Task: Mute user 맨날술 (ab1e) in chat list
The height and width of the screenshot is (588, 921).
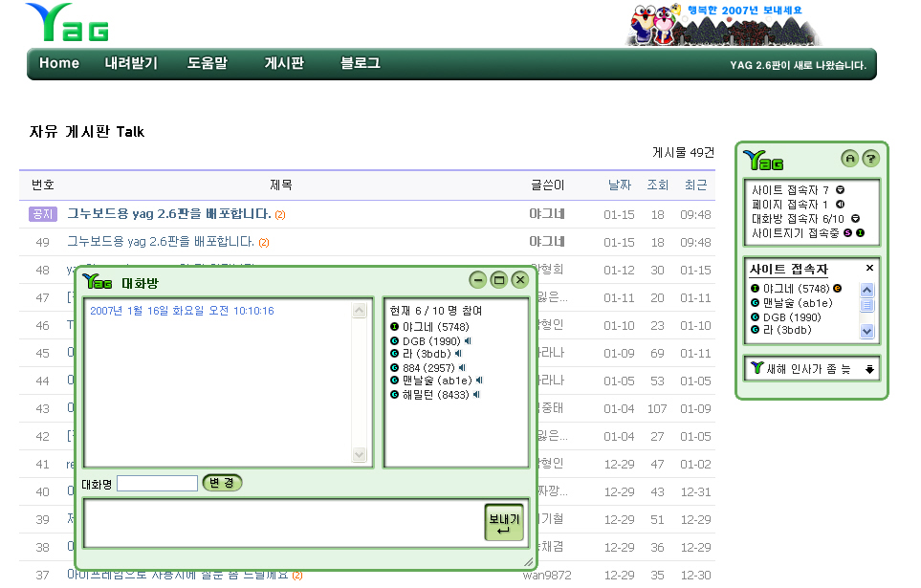Action: click(x=479, y=381)
